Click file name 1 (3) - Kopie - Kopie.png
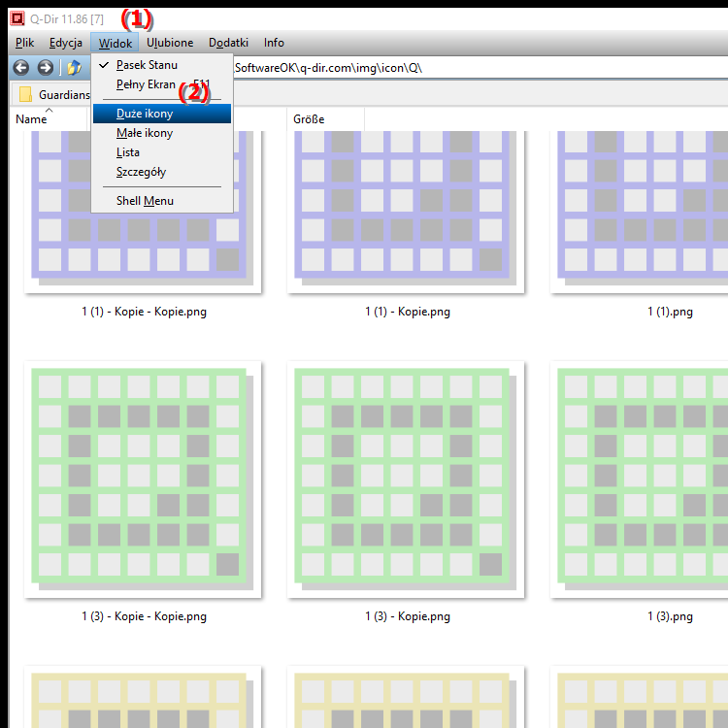 click(x=144, y=616)
